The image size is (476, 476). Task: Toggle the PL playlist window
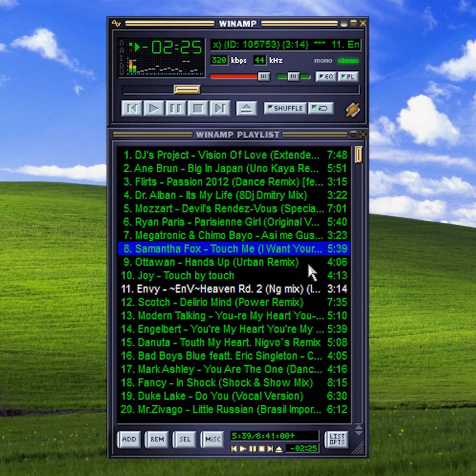(348, 77)
